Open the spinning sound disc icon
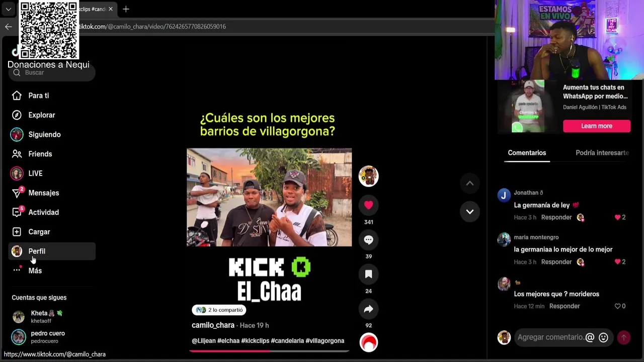The width and height of the screenshot is (644, 362). tap(368, 342)
